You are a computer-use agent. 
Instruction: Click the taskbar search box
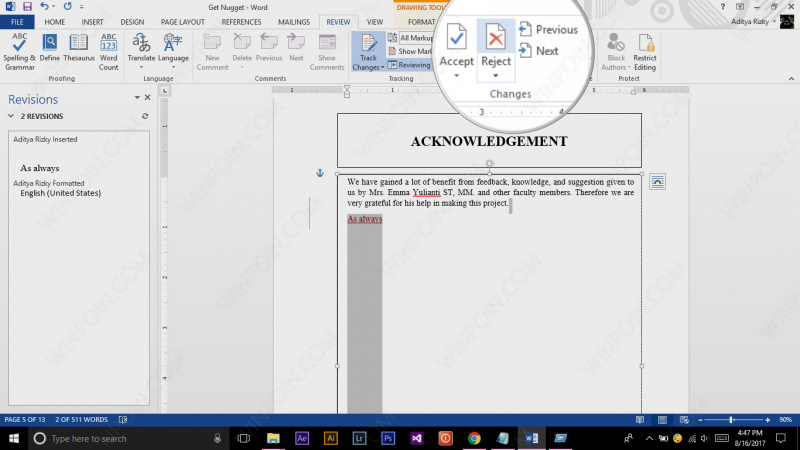(x=128, y=438)
